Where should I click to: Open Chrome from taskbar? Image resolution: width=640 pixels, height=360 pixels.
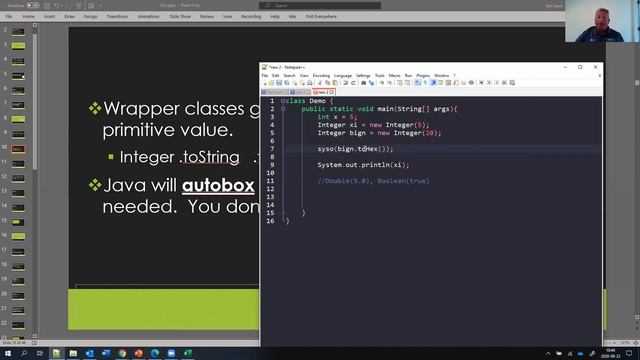pyautogui.click(x=122, y=353)
